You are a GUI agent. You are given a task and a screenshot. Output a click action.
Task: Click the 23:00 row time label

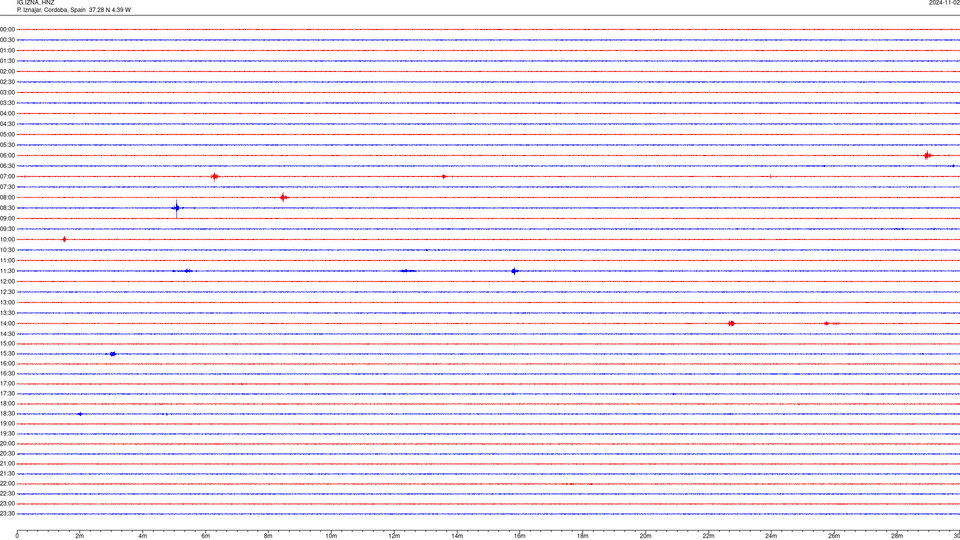[7, 503]
